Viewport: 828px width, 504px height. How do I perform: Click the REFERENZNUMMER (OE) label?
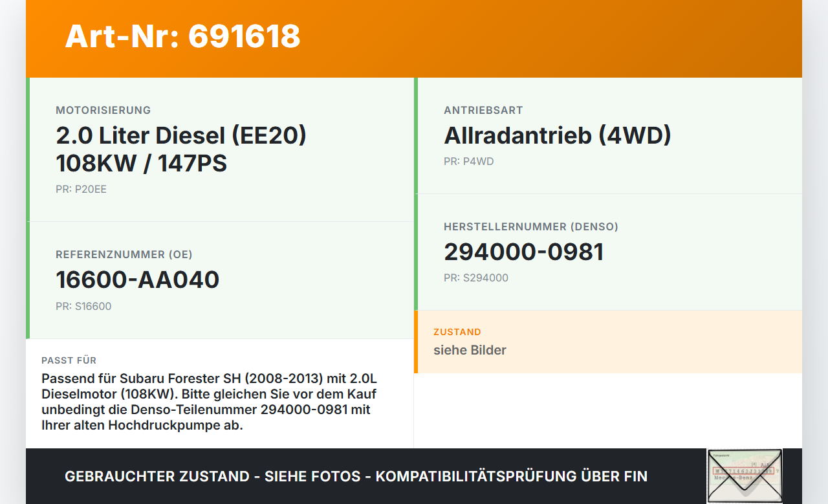tap(124, 254)
